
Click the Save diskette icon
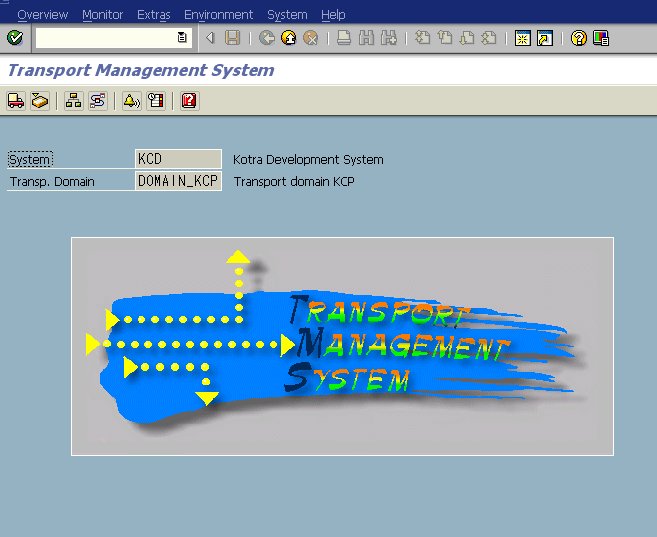click(233, 38)
